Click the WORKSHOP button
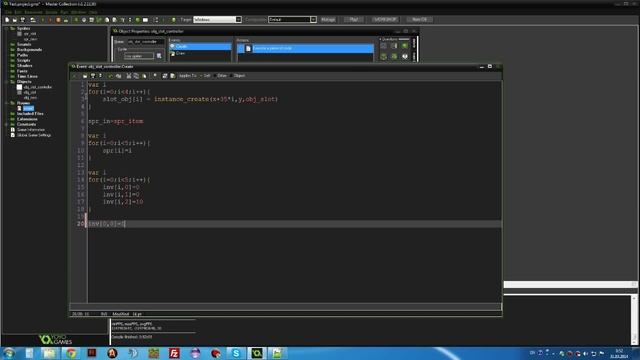This screenshot has width=640, height=360. click(x=385, y=20)
